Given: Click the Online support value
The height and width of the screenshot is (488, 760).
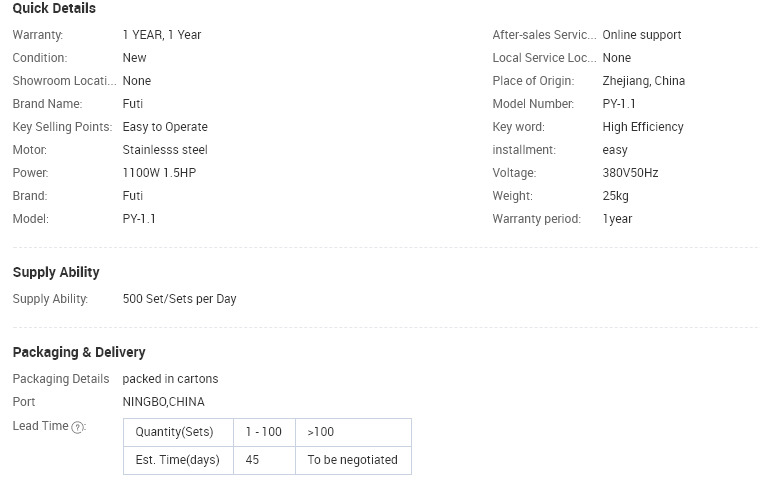Looking at the screenshot, I should (642, 35).
